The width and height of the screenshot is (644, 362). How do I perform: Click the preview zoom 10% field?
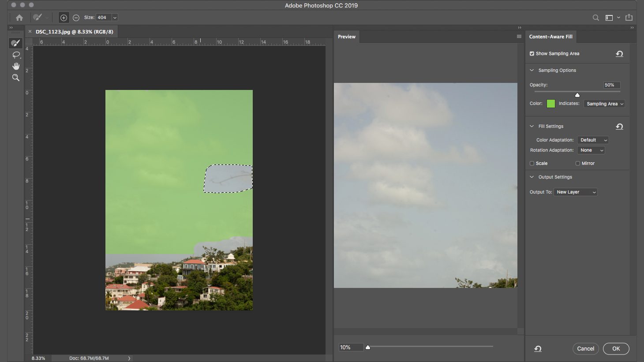[x=351, y=347]
